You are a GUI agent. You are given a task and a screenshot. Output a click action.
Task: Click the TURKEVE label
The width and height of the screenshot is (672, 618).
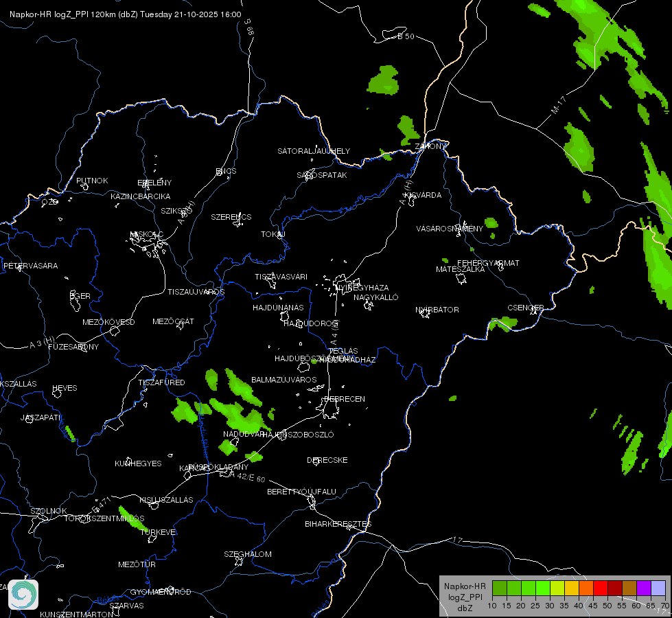point(158,531)
